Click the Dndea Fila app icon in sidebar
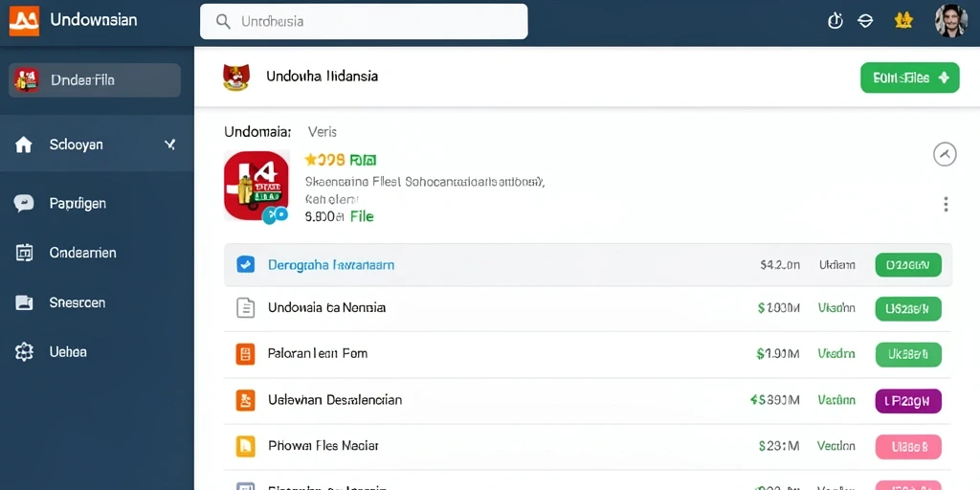This screenshot has height=490, width=980. click(x=26, y=80)
